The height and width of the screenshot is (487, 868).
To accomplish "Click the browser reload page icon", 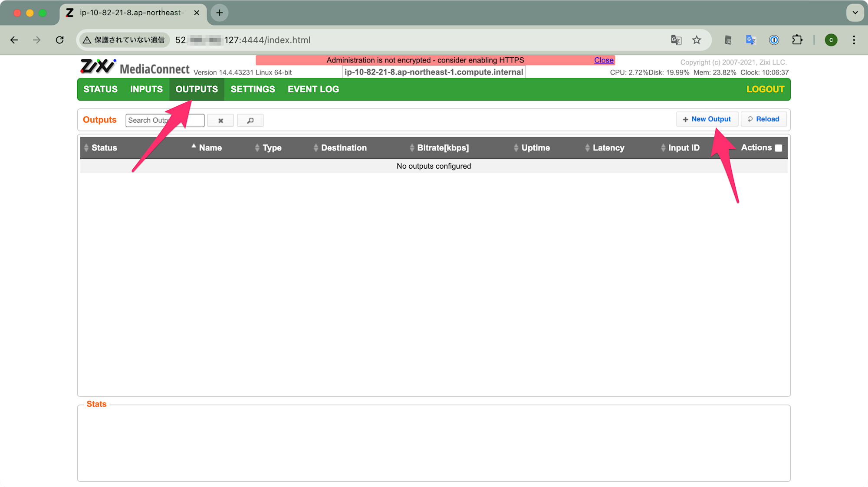I will (x=60, y=40).
